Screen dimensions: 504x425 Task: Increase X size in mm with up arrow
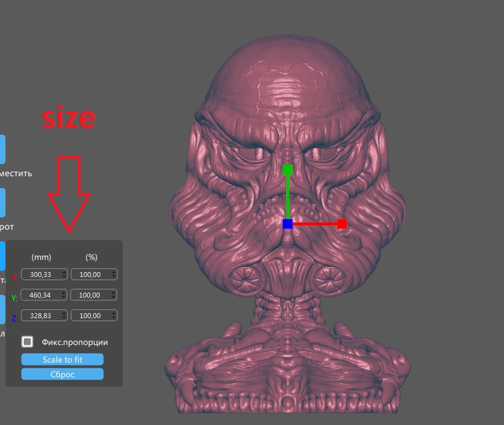point(64,272)
